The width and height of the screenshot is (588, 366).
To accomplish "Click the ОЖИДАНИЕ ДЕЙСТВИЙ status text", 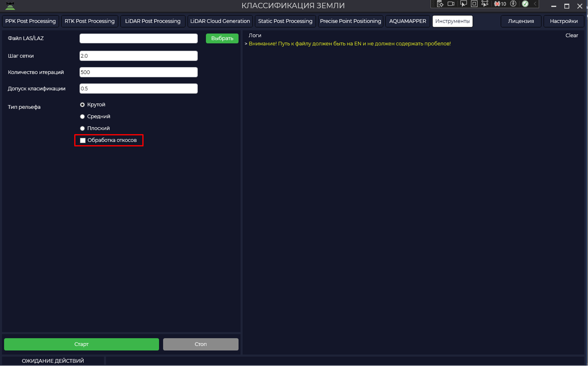I will 53,361.
